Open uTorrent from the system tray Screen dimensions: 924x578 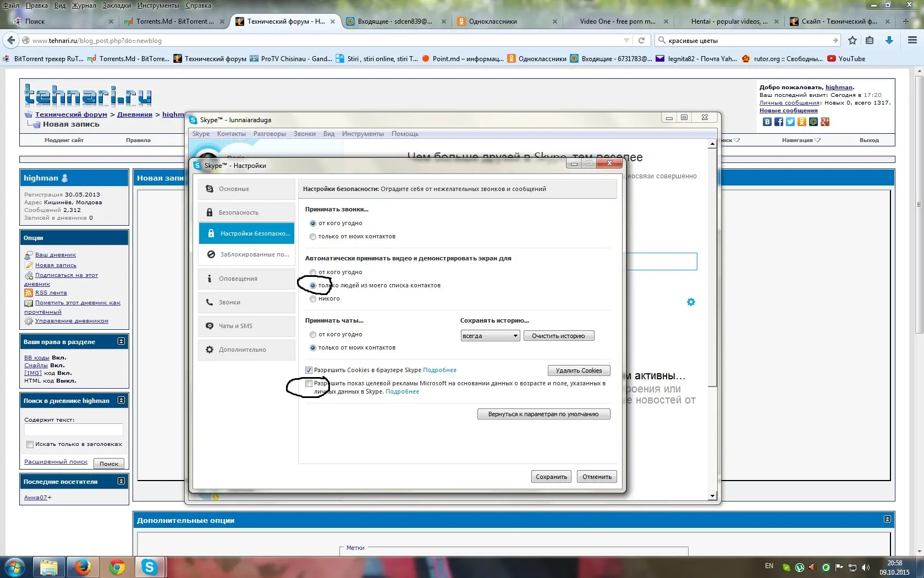click(800, 567)
